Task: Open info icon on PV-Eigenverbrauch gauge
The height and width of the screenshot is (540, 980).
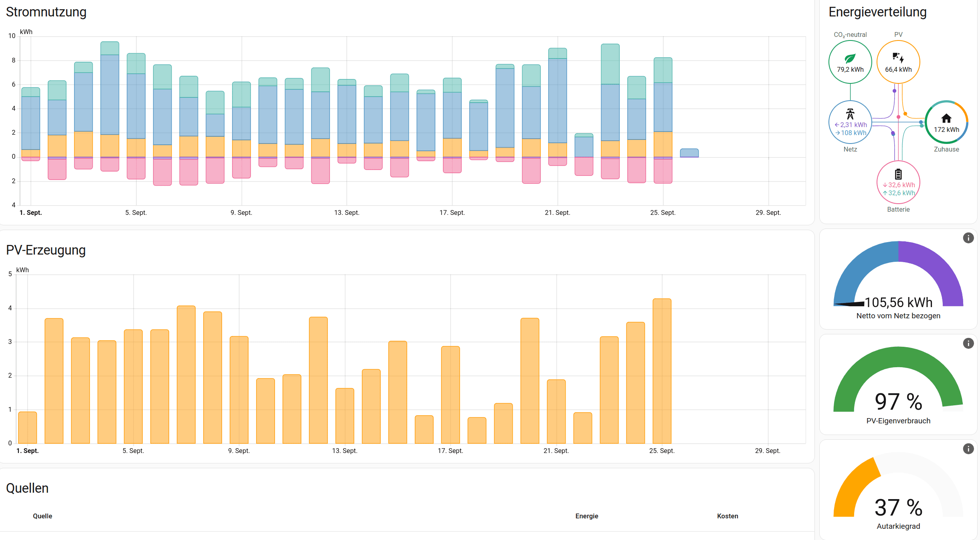Action: click(x=968, y=343)
